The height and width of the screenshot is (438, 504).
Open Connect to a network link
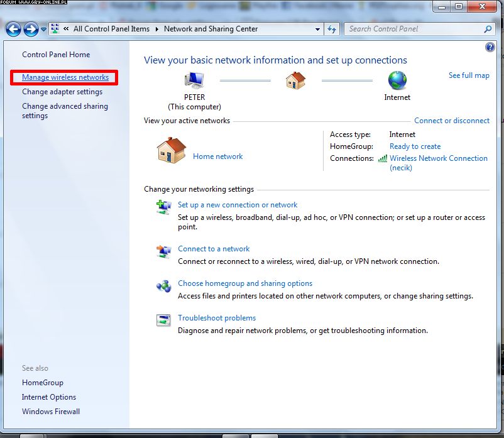(214, 249)
